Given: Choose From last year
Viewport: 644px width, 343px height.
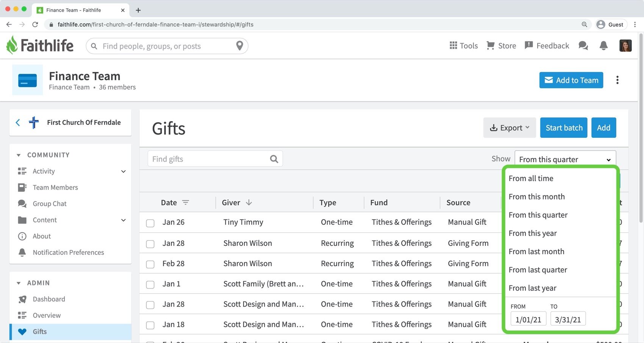Looking at the screenshot, I should point(532,288).
